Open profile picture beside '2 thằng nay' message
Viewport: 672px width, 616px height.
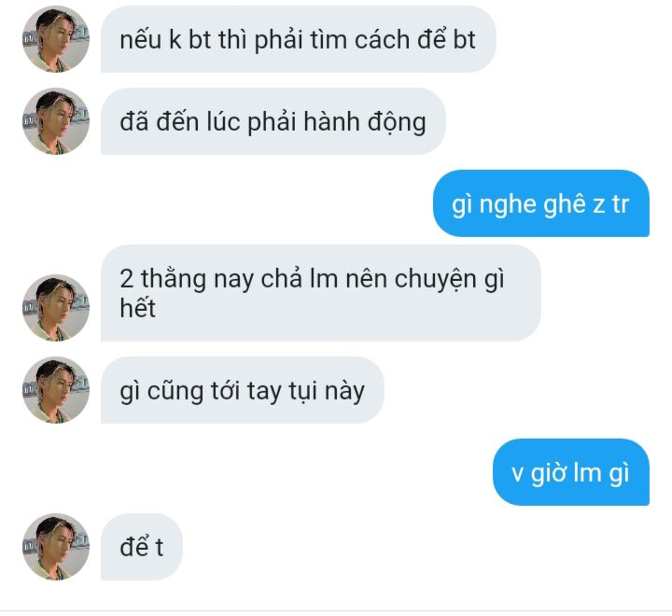(x=56, y=308)
